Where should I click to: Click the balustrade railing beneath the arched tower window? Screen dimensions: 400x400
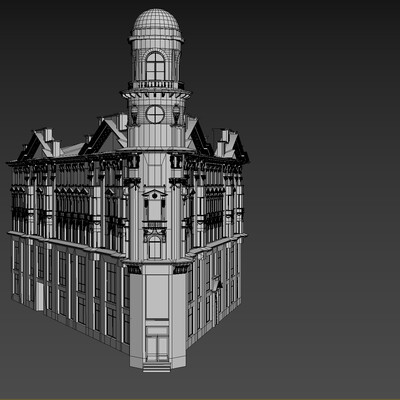click(156, 85)
